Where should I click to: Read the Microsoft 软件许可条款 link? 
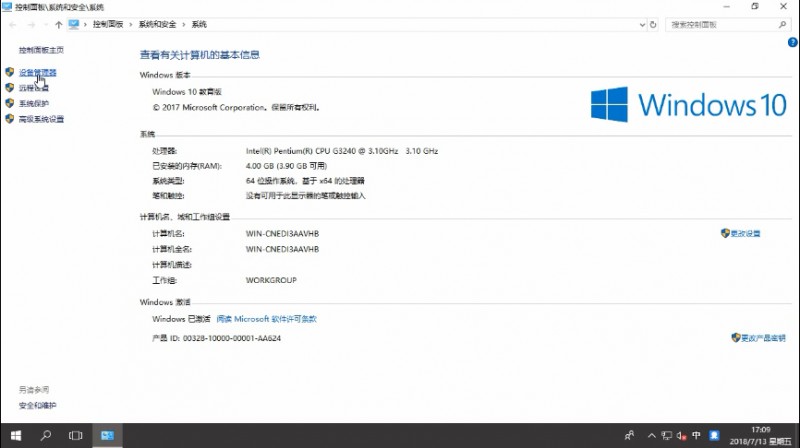pyautogui.click(x=266, y=319)
